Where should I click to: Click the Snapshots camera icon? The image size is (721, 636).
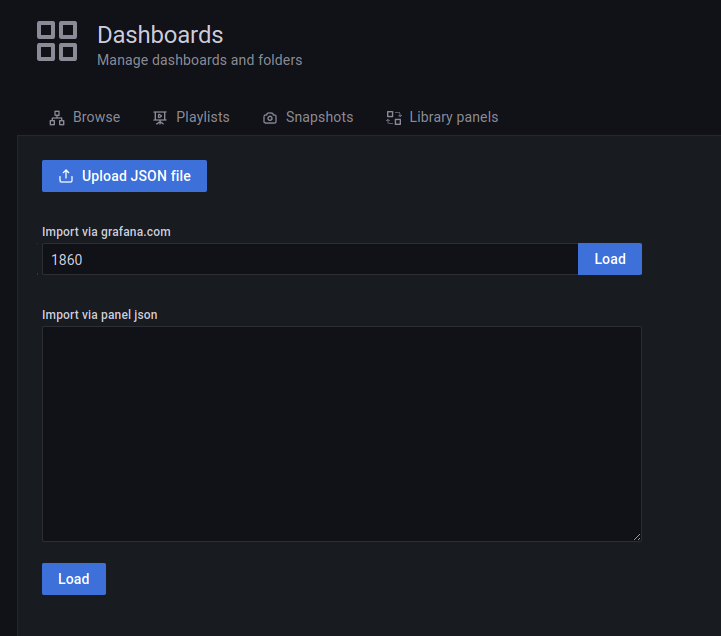pos(270,118)
